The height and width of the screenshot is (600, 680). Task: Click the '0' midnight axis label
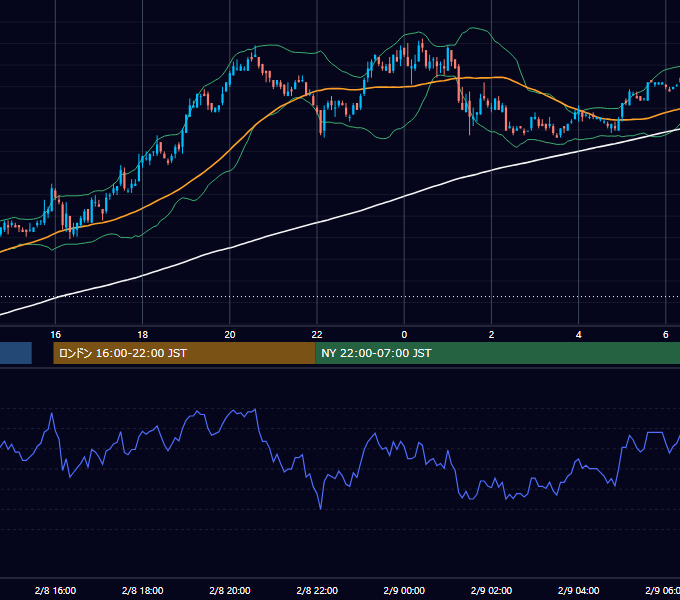(404, 335)
